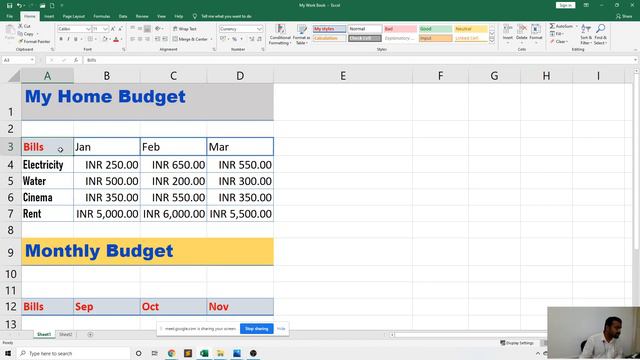Toggle Center horizontal alignment
Image resolution: width=640 pixels, height=360 pixels.
click(x=140, y=39)
